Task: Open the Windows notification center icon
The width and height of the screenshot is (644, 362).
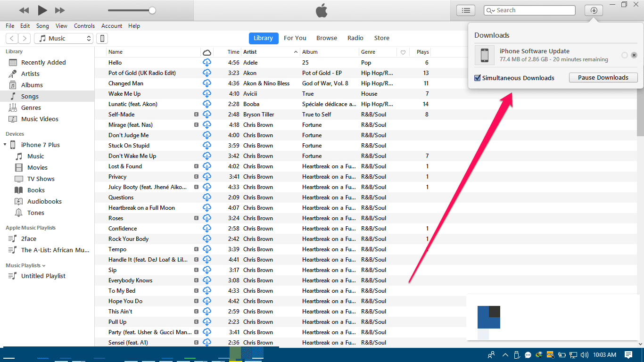Action: 628,355
